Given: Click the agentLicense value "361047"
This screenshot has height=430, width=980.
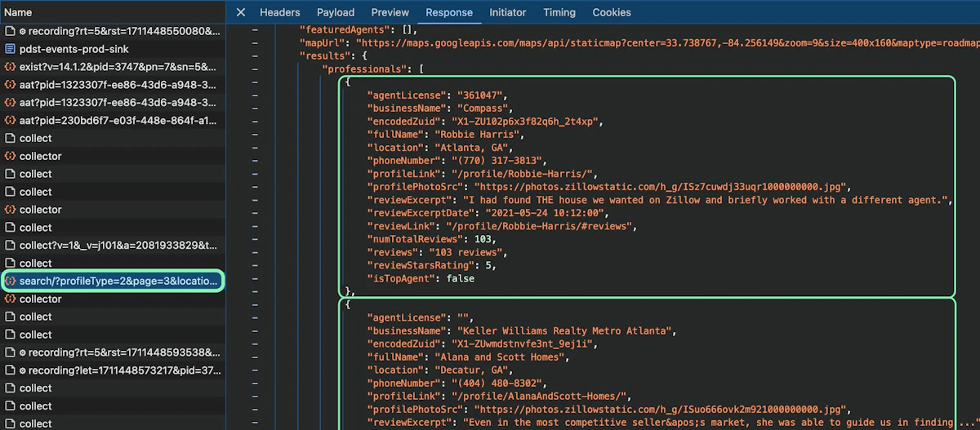Looking at the screenshot, I should pos(480,95).
